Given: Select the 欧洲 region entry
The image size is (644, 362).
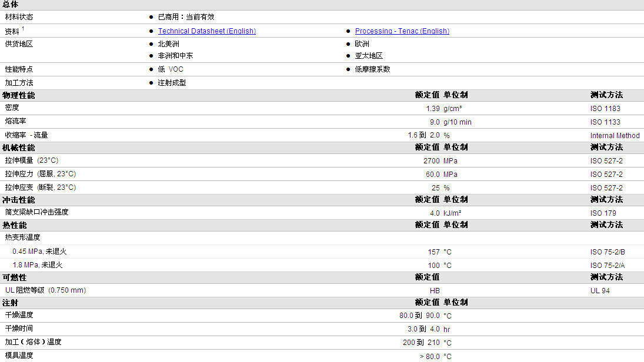Looking at the screenshot, I should tap(362, 44).
